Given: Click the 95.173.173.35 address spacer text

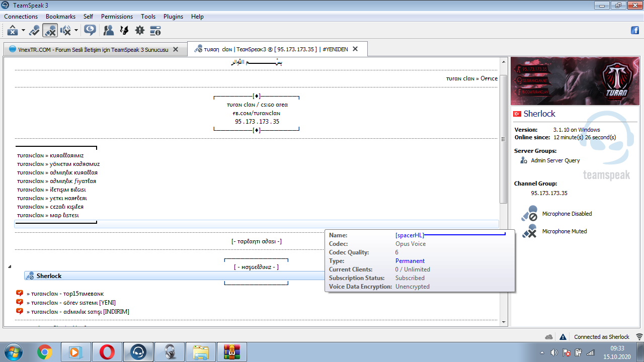Looking at the screenshot, I should (x=257, y=122).
